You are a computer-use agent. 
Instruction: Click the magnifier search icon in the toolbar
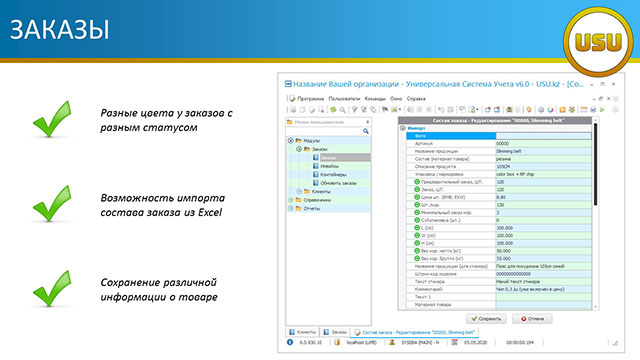(x=342, y=110)
